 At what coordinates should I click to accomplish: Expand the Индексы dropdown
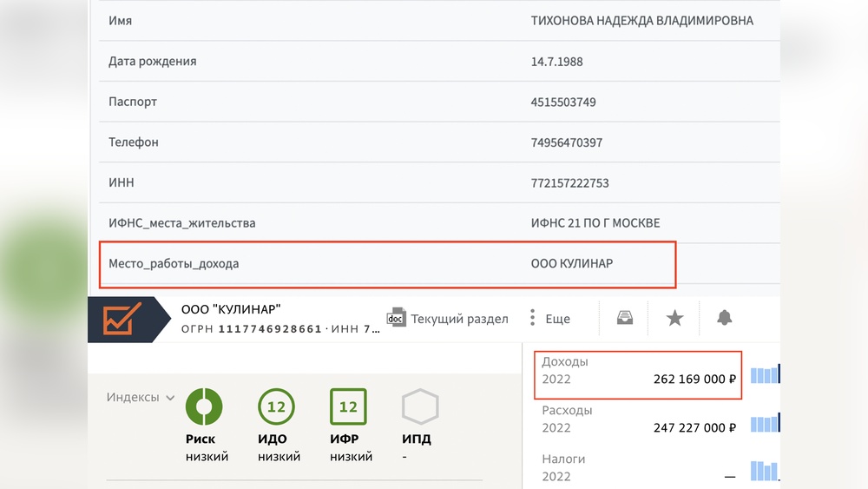tap(140, 398)
